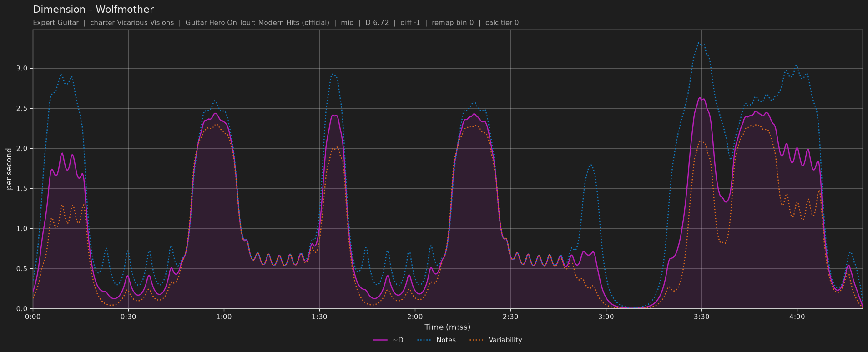Click the 2:00 time tick label
868x352 pixels.
(415, 317)
